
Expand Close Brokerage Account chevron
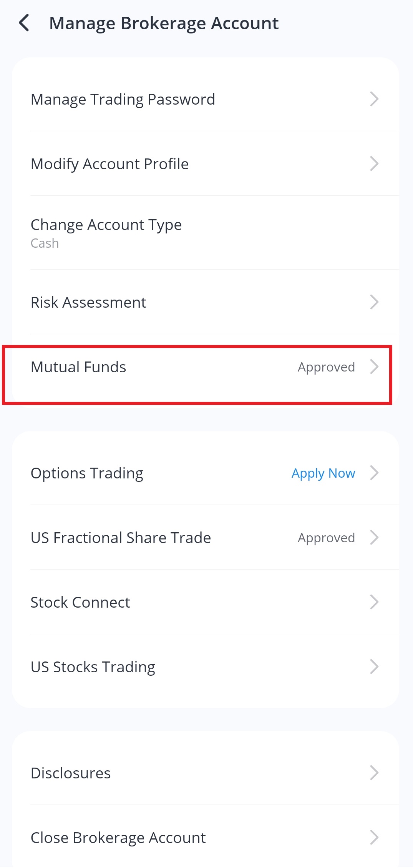(374, 838)
